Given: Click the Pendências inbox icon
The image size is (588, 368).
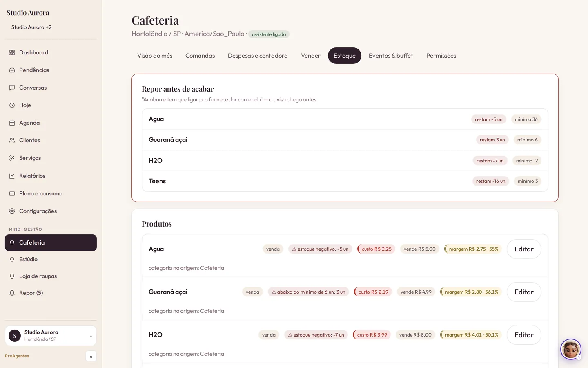Looking at the screenshot, I should [12, 70].
